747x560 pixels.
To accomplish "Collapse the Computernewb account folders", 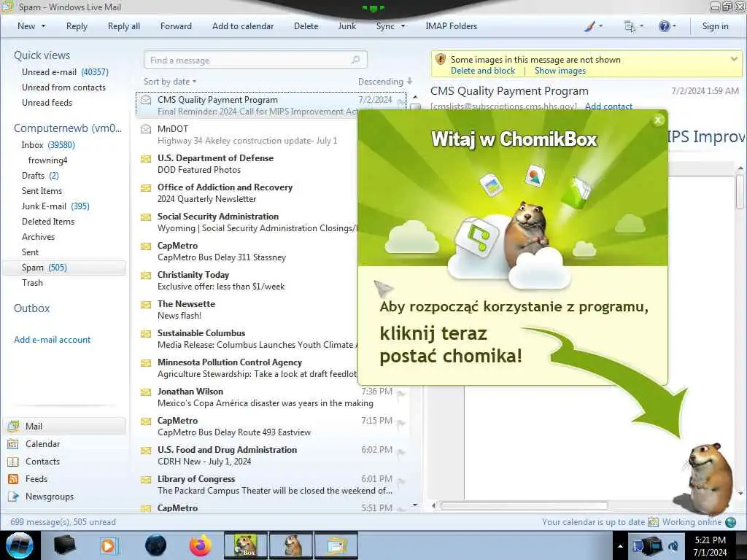I will coord(68,128).
